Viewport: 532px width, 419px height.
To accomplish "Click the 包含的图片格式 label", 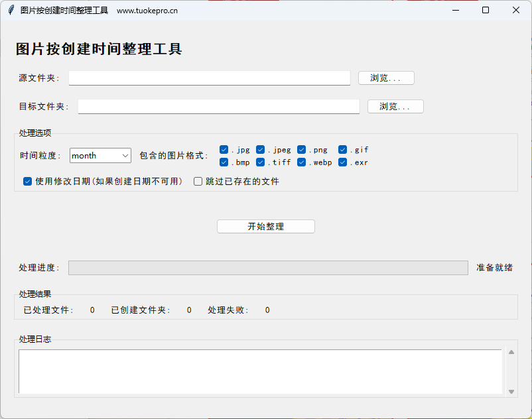I will [x=173, y=156].
